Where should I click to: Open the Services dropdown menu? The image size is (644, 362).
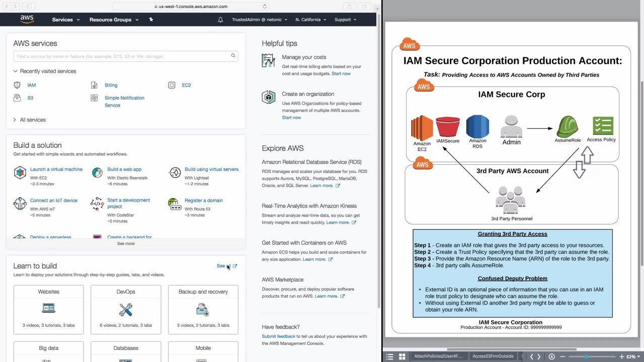point(66,20)
